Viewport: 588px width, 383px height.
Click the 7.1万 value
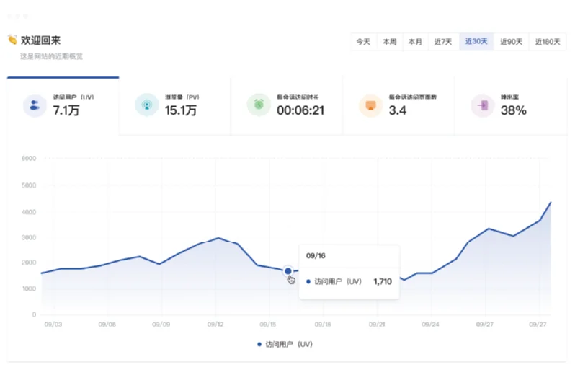[66, 110]
